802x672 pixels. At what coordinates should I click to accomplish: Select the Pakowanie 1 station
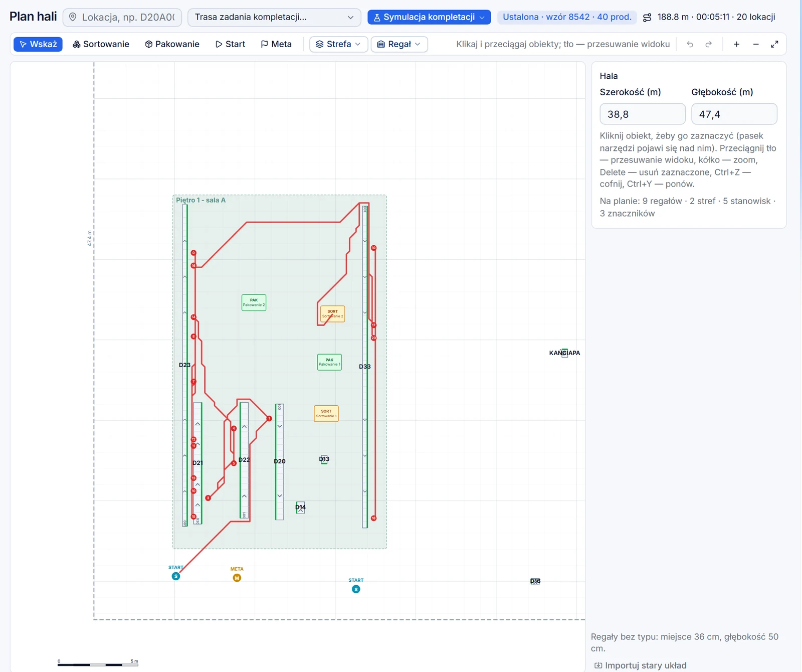(x=329, y=362)
